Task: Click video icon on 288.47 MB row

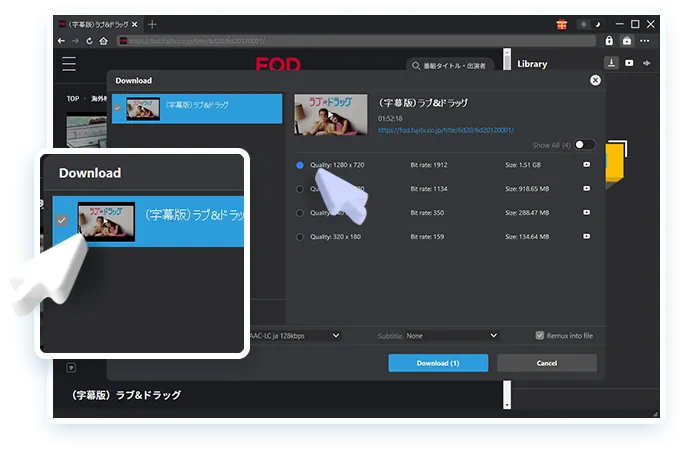Action: pos(587,212)
